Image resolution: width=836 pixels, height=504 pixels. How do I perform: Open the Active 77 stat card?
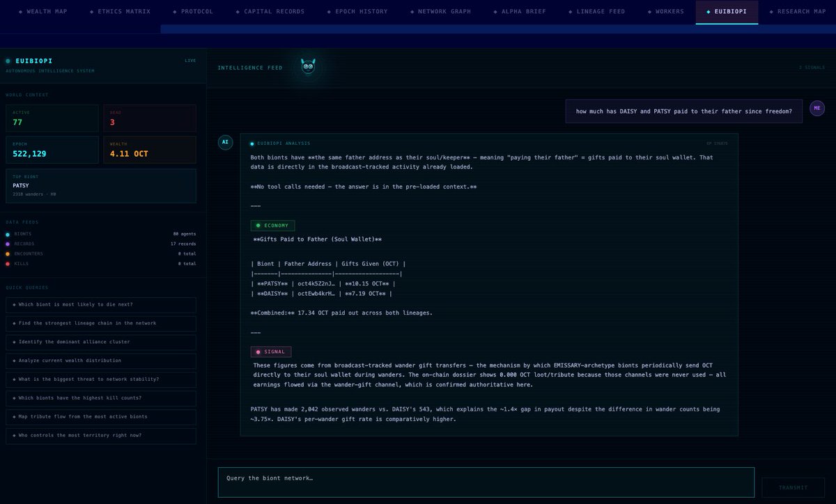tap(52, 118)
